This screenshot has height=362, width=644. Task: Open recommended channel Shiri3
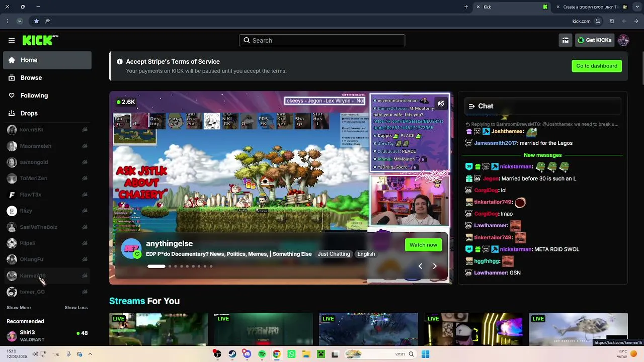[47, 336]
